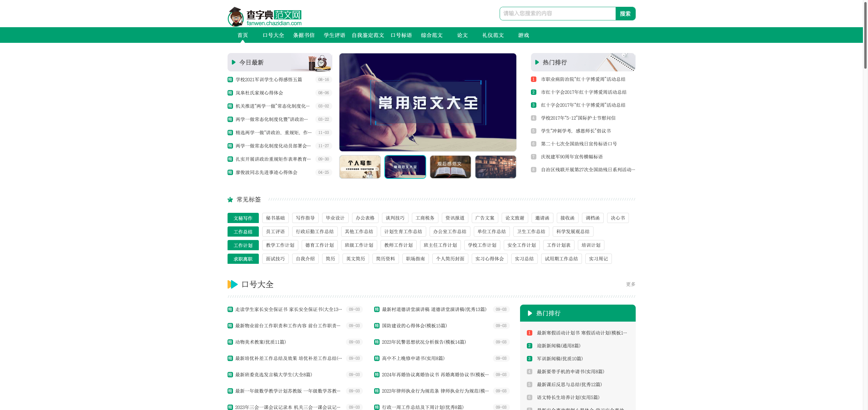Open article 岚皋杜氏家规心得体会
Image resolution: width=868 pixels, height=410 pixels.
coord(259,93)
